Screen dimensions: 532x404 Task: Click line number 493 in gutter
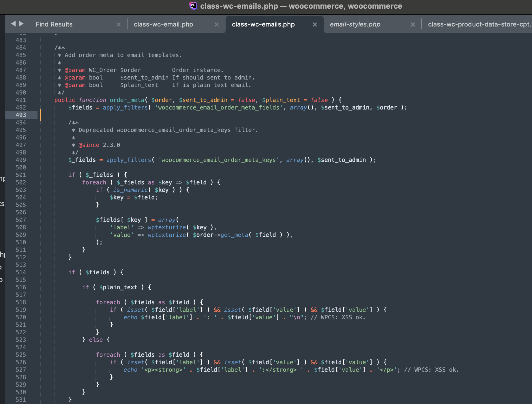[21, 115]
